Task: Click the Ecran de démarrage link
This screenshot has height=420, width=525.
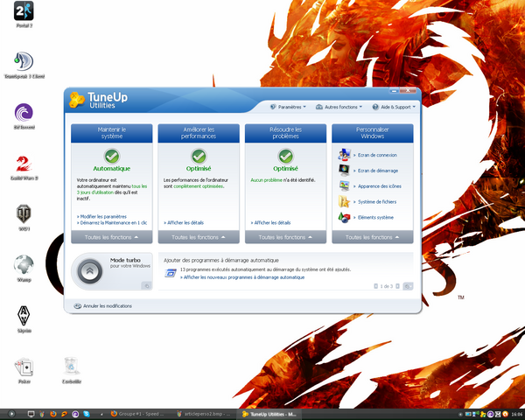Action: coord(376,171)
